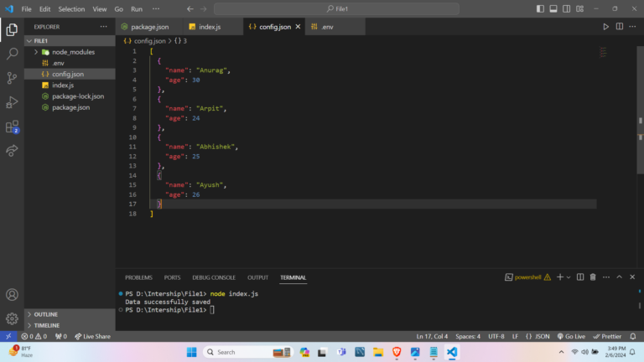Open the Explorer view in activity bar
The height and width of the screenshot is (362, 644).
12,29
